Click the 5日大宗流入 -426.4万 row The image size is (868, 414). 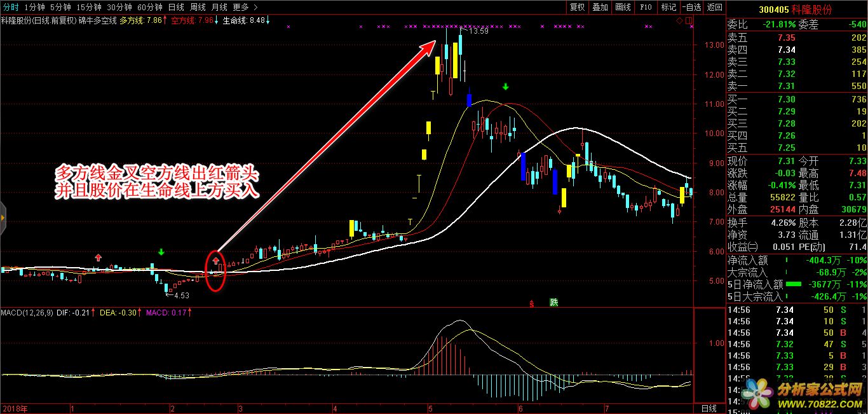click(797, 296)
